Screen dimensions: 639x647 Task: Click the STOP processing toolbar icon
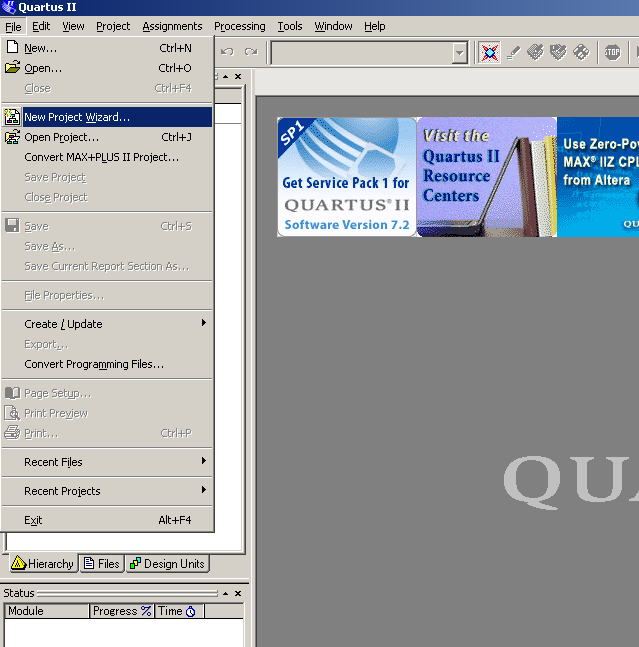pyautogui.click(x=612, y=52)
